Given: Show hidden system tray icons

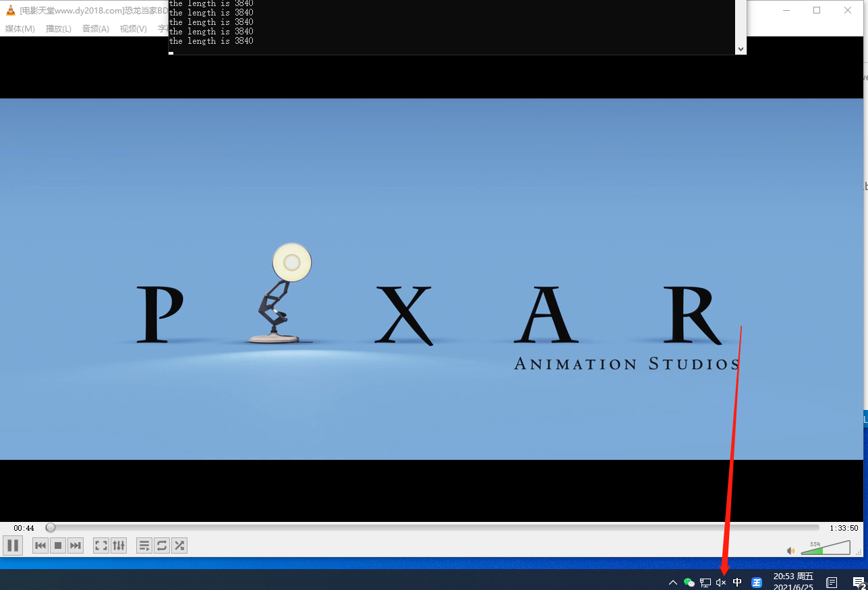Looking at the screenshot, I should 672,583.
